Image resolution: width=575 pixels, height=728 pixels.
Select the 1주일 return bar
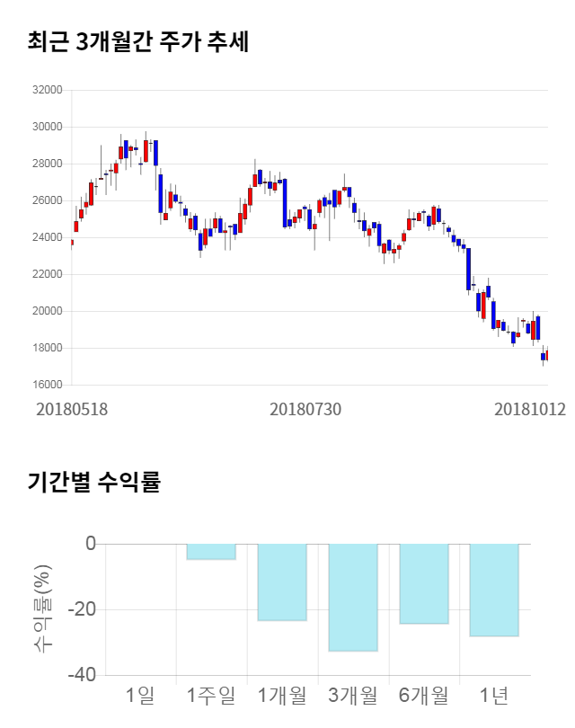[211, 552]
